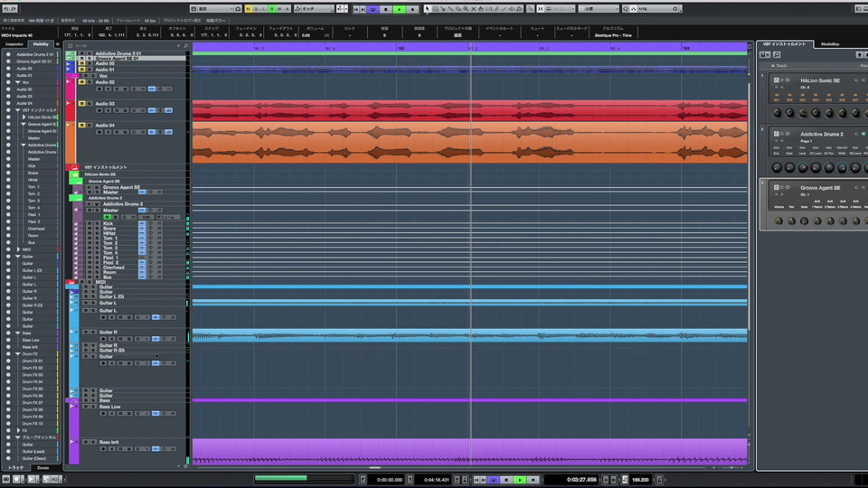Screen dimensions: 868x488
Task: Select the Zones button at bottom left
Action: click(43, 468)
